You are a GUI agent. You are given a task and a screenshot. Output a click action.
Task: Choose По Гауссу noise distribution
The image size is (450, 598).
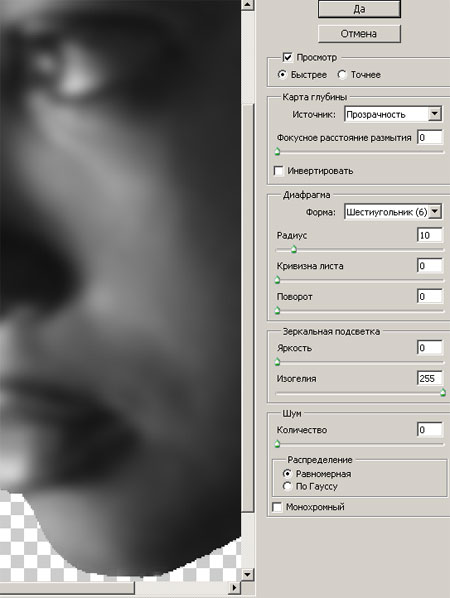287,486
